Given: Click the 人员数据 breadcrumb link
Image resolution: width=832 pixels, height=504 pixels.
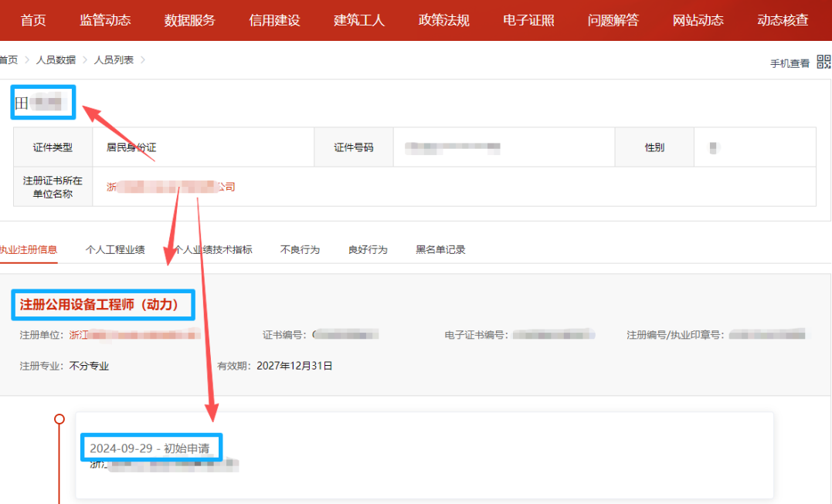Looking at the screenshot, I should click(56, 59).
